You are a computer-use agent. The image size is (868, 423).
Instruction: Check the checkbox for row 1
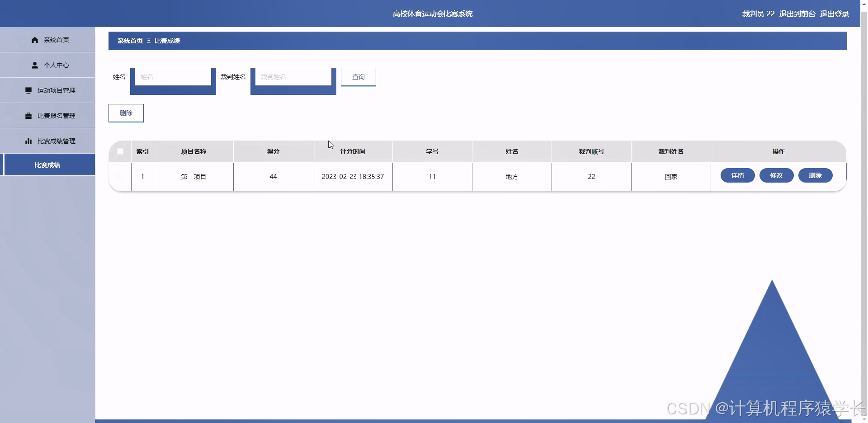[x=120, y=177]
